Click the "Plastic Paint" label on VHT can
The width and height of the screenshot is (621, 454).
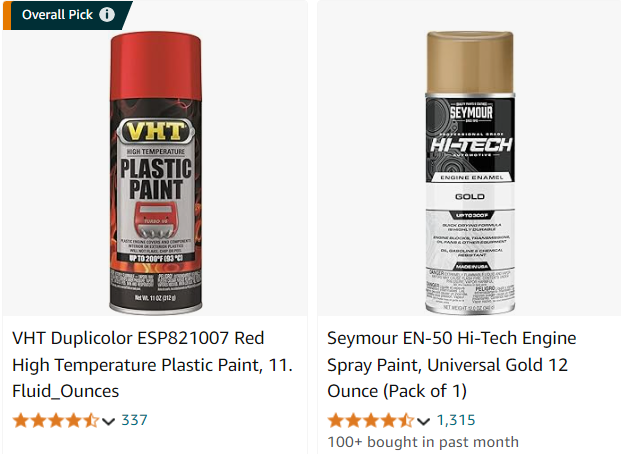point(156,177)
